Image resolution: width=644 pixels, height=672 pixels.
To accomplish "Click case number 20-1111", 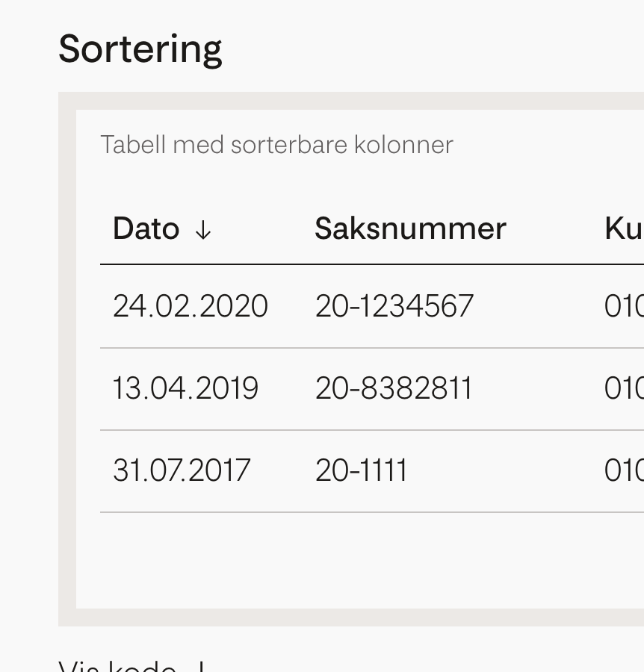I will [361, 470].
